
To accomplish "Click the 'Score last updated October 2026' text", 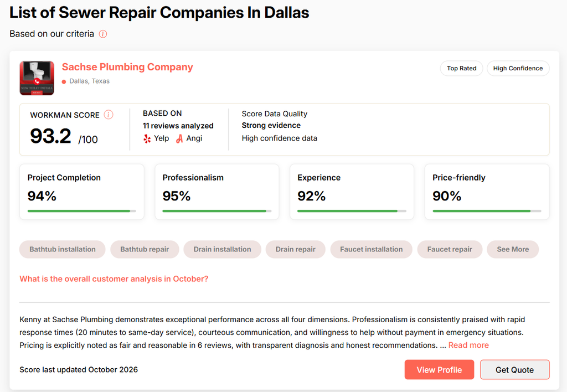I will point(79,370).
